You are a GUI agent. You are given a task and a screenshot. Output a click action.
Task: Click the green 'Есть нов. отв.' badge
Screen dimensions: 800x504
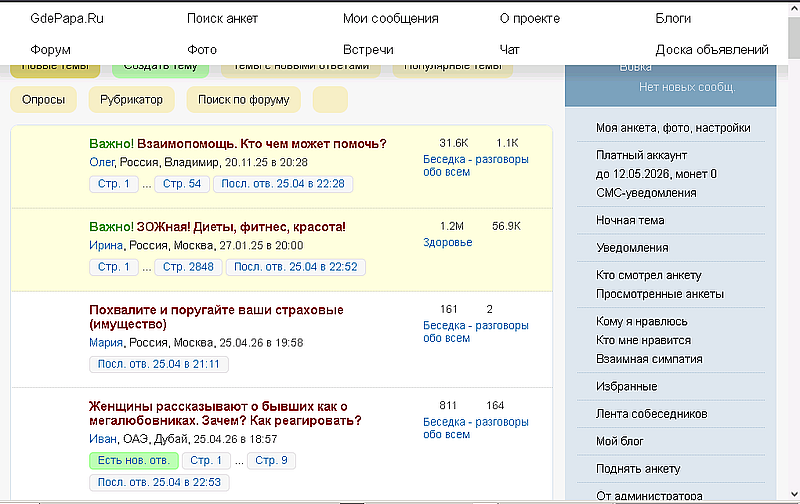pyautogui.click(x=133, y=461)
